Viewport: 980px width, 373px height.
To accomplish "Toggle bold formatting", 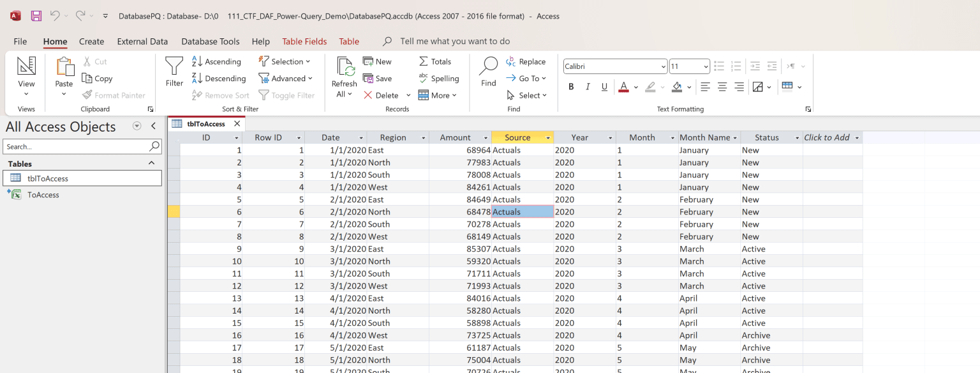I will [571, 86].
